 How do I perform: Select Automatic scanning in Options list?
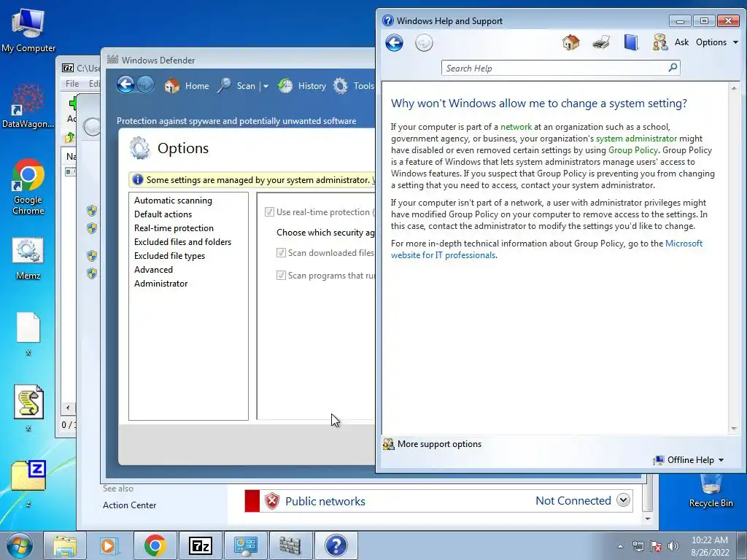coord(173,201)
